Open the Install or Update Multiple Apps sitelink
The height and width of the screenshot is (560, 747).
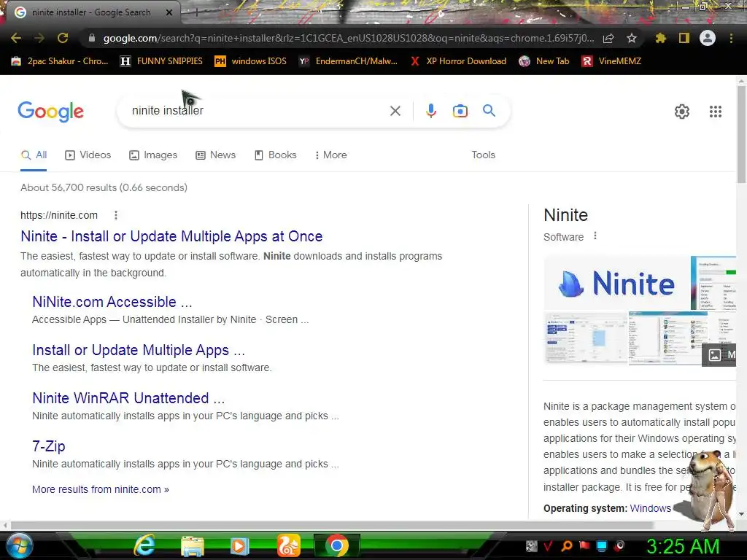coord(139,350)
